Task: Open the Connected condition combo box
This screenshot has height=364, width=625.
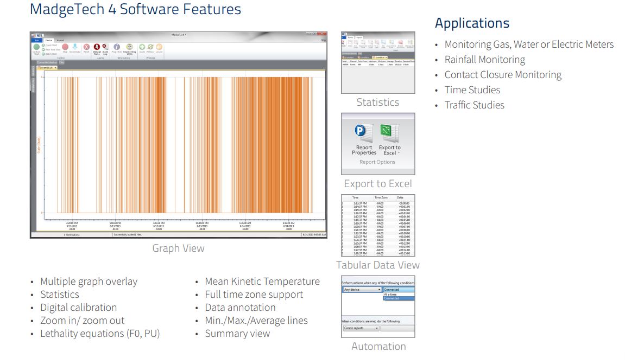Action: 399,290
